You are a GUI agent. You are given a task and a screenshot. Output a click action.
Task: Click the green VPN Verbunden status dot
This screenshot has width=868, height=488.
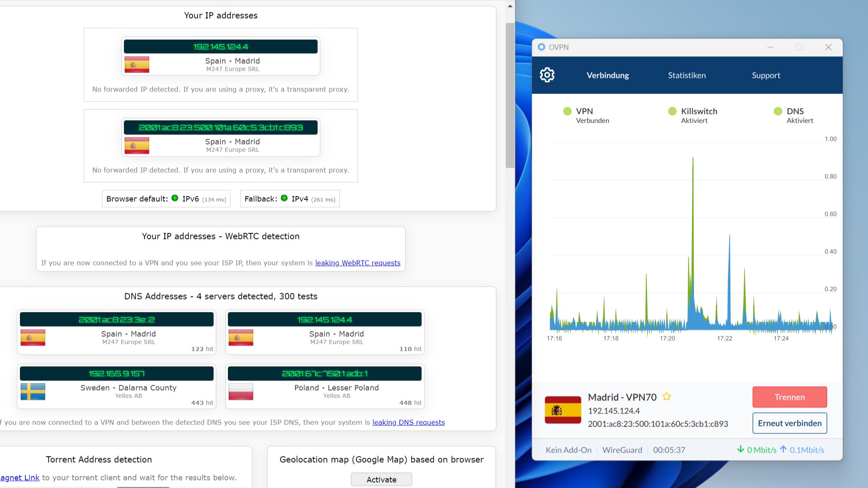(x=567, y=111)
